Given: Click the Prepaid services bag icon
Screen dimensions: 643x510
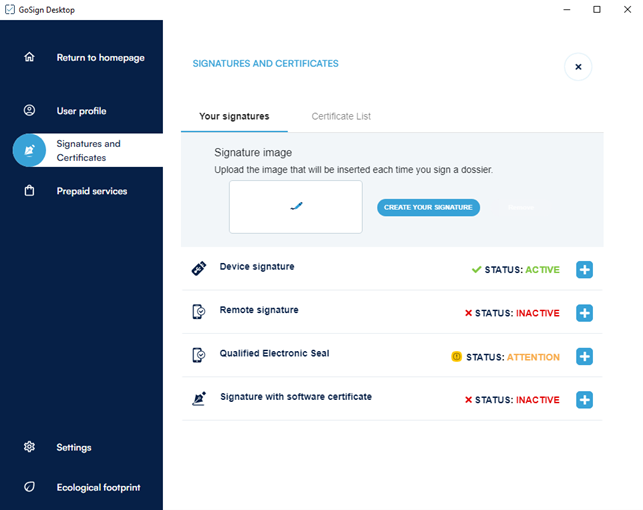Looking at the screenshot, I should [30, 191].
